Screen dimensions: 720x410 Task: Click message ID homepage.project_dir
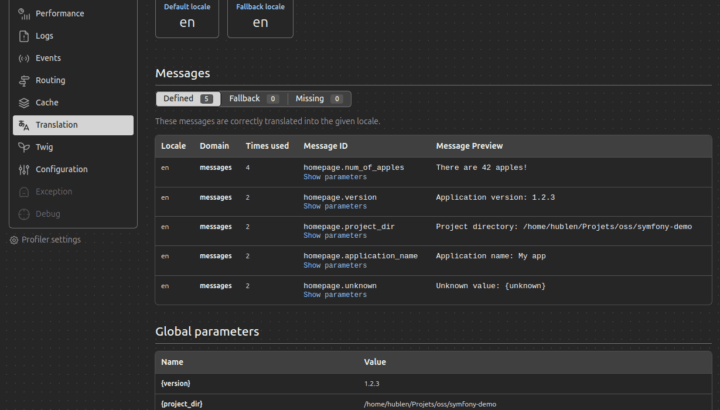click(x=349, y=227)
